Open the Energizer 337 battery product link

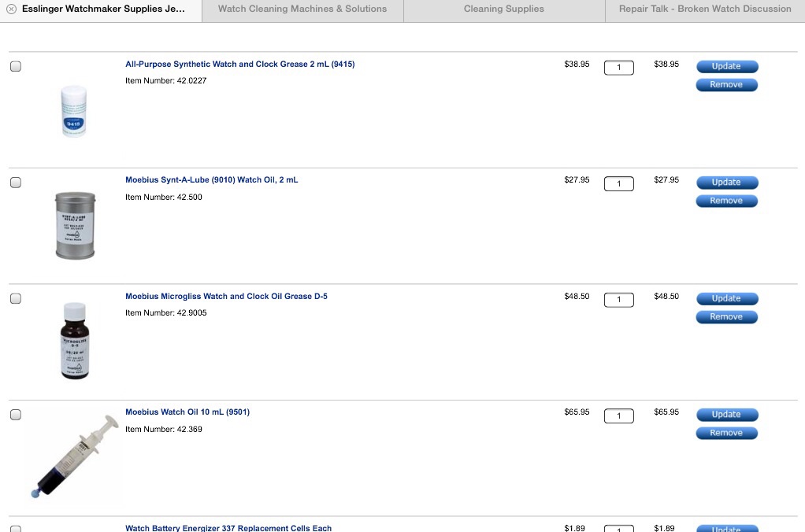(228, 528)
